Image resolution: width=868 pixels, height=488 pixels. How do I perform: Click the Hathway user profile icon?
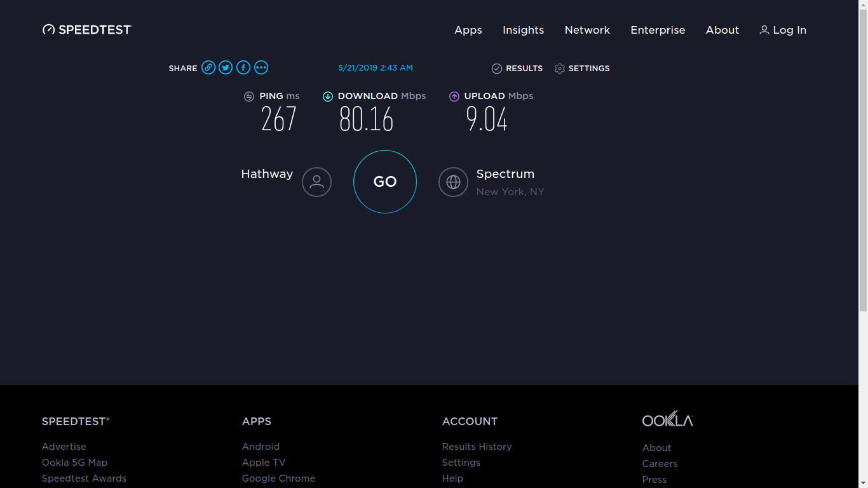point(316,182)
